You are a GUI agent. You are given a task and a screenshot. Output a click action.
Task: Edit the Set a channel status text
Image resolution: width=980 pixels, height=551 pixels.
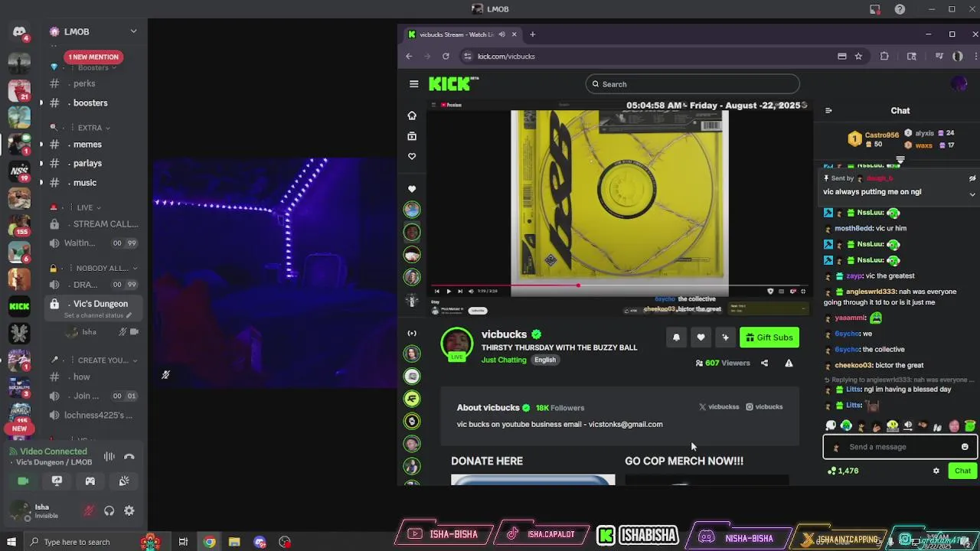pyautogui.click(x=97, y=315)
